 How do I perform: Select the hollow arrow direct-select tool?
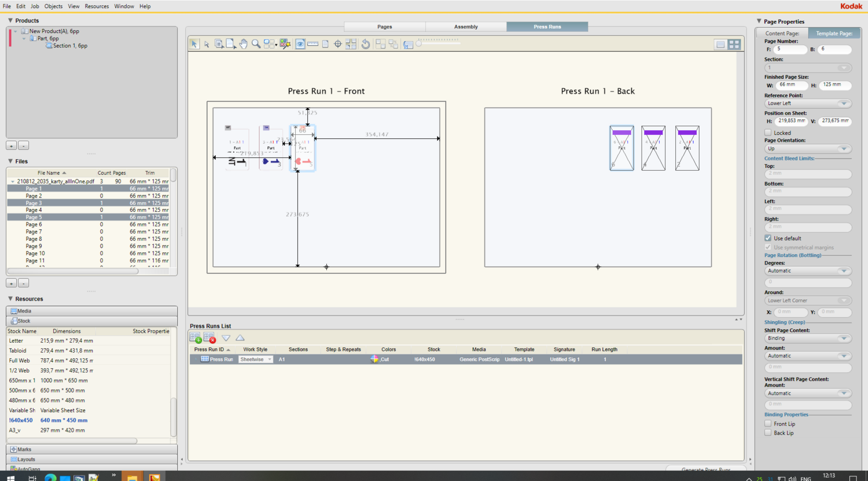pyautogui.click(x=207, y=44)
